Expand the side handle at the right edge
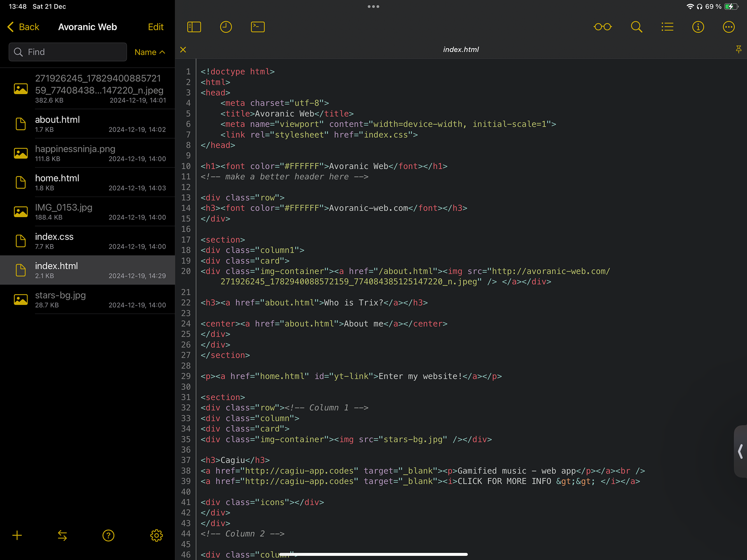This screenshot has width=747, height=560. 740,451
